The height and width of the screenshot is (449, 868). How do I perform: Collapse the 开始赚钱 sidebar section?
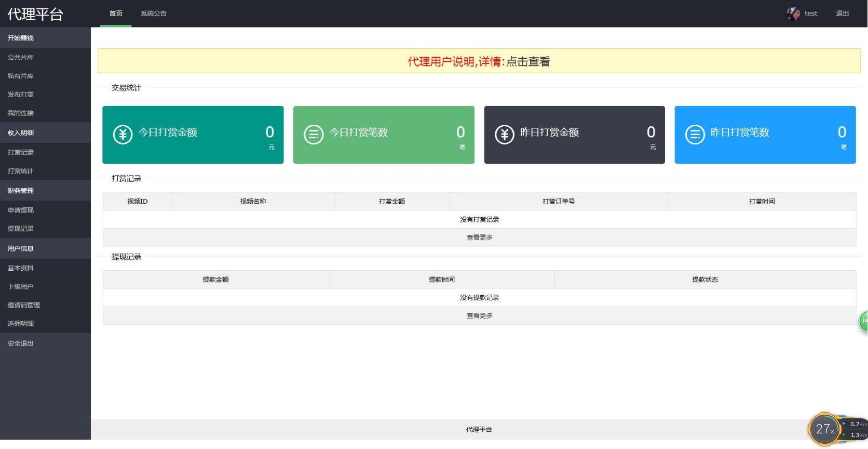pos(45,38)
